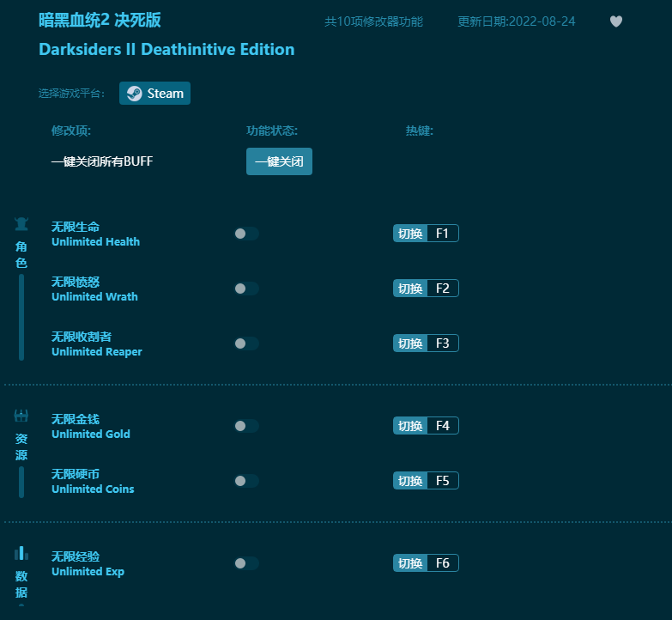
Task: Click the 角色 category label
Action: [x=21, y=255]
